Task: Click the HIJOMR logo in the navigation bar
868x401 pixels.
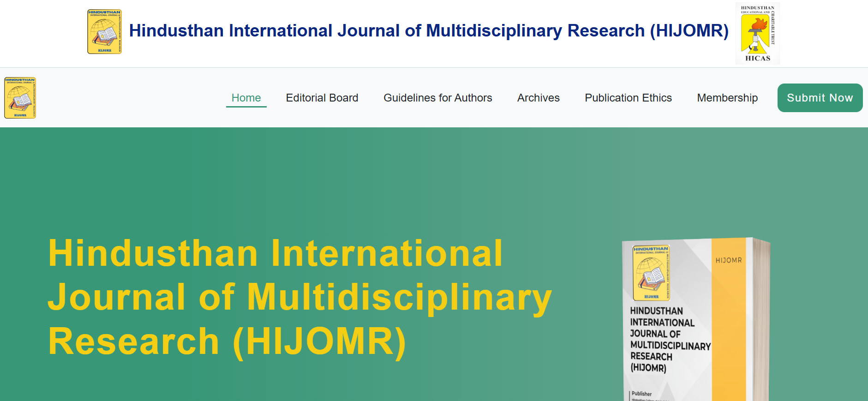Action: coord(20,98)
